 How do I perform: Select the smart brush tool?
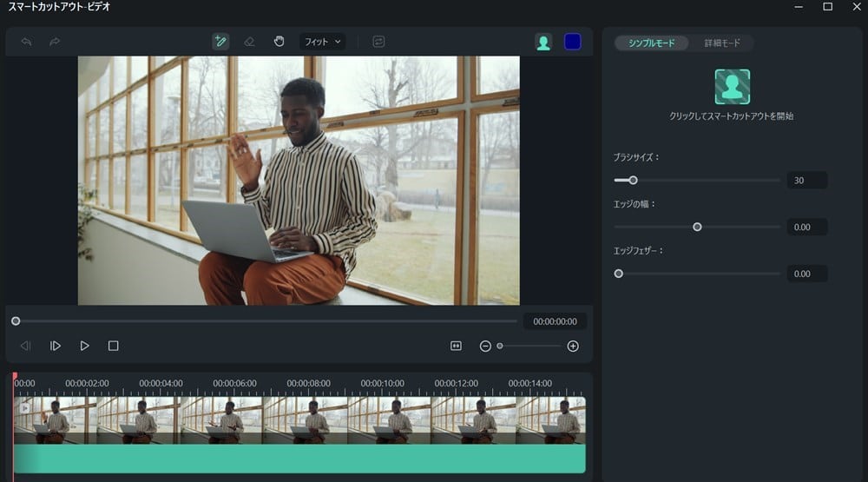point(220,42)
